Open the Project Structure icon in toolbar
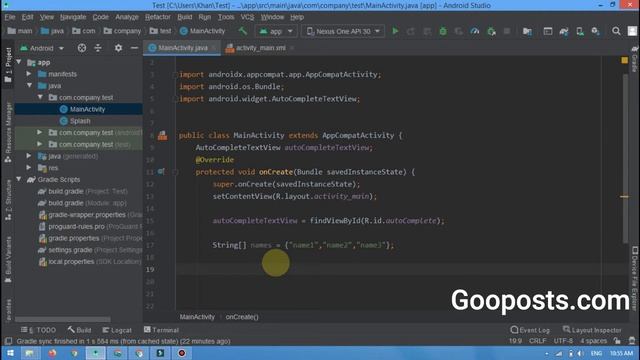 [527, 31]
